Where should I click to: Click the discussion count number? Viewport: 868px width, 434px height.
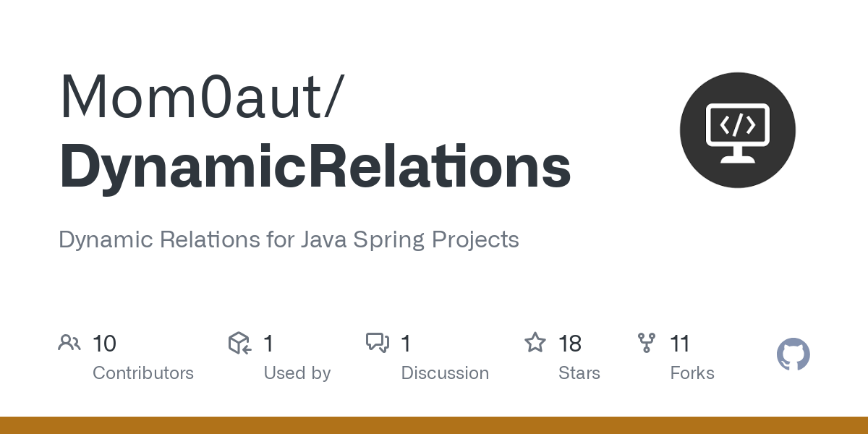click(406, 344)
